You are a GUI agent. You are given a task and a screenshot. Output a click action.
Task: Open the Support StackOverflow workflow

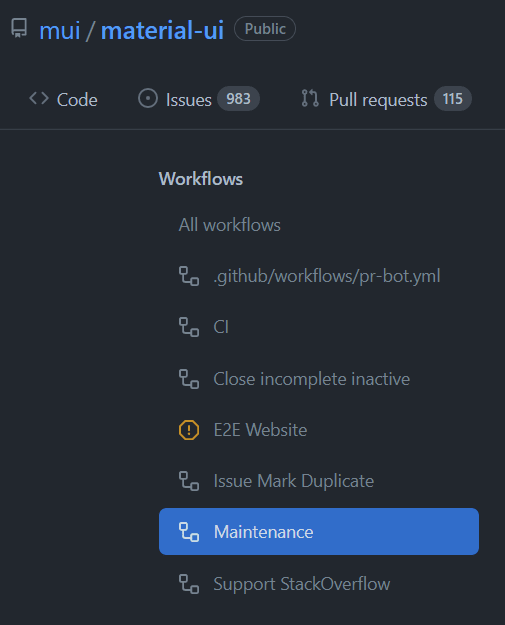tap(319, 584)
